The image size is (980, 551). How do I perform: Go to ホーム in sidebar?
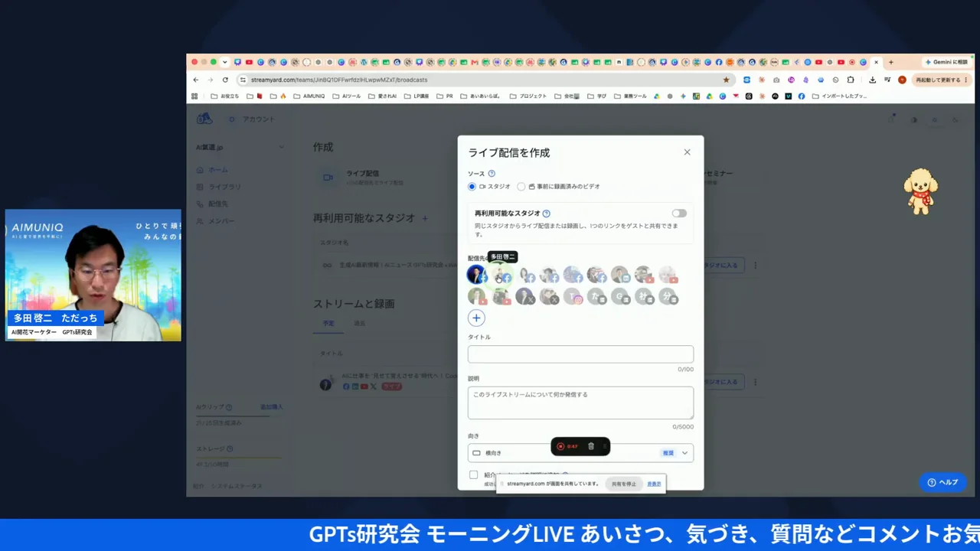point(212,170)
